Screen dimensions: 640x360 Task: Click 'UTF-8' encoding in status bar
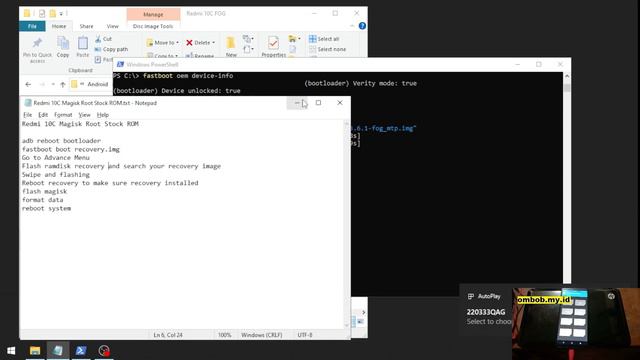[304, 335]
